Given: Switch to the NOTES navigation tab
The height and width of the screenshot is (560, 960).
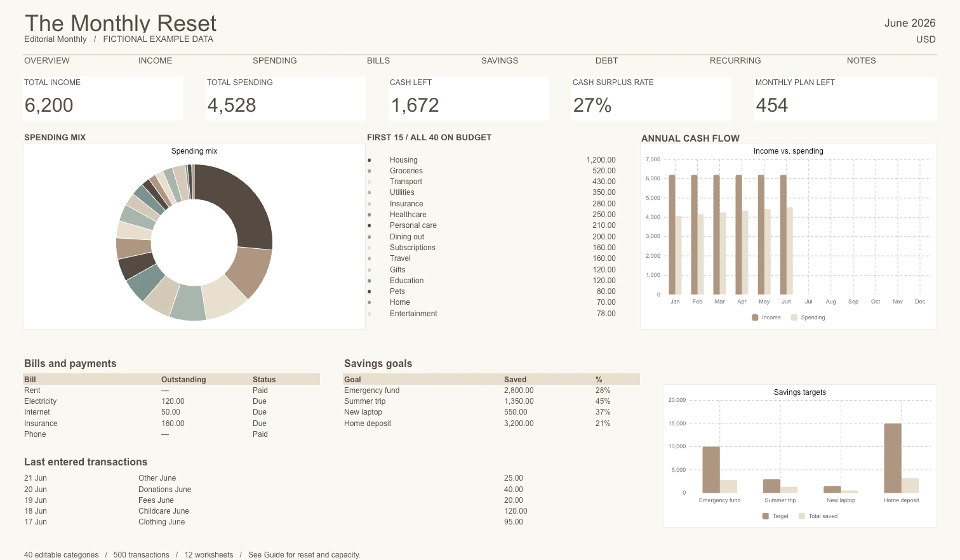Looking at the screenshot, I should click(x=861, y=61).
